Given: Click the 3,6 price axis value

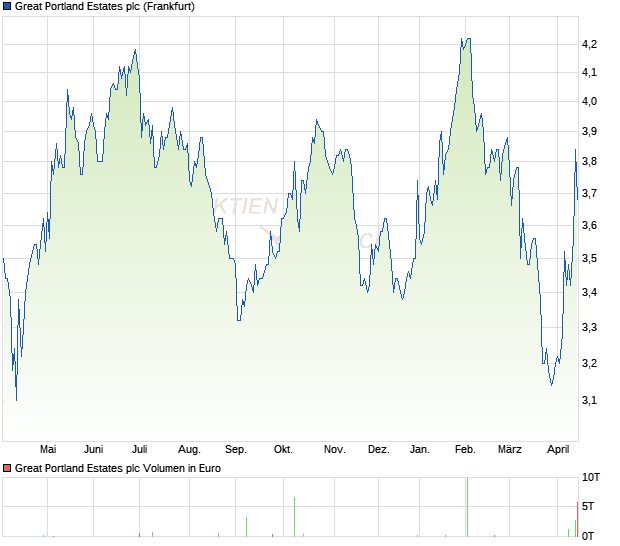Looking at the screenshot, I should pos(589,225).
